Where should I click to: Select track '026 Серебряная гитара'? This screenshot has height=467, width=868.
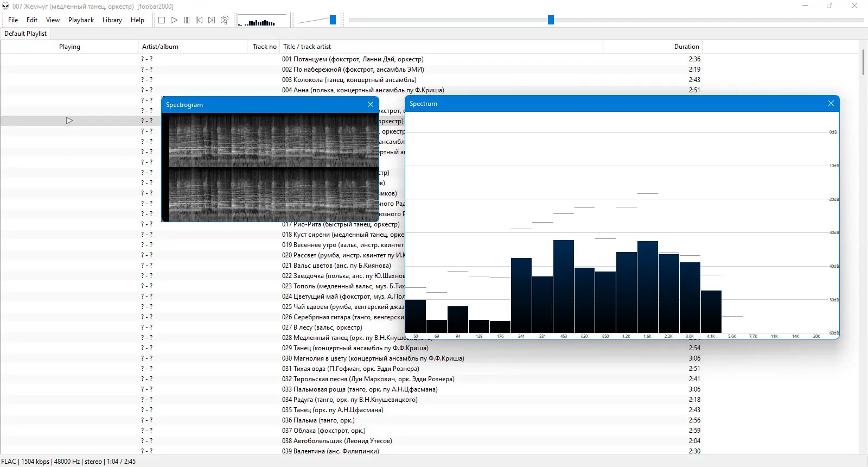click(x=343, y=317)
